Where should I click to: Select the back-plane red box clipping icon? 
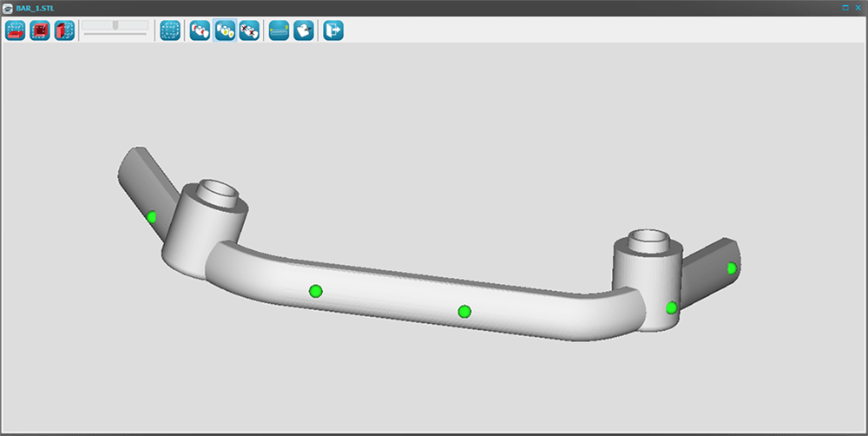(40, 30)
